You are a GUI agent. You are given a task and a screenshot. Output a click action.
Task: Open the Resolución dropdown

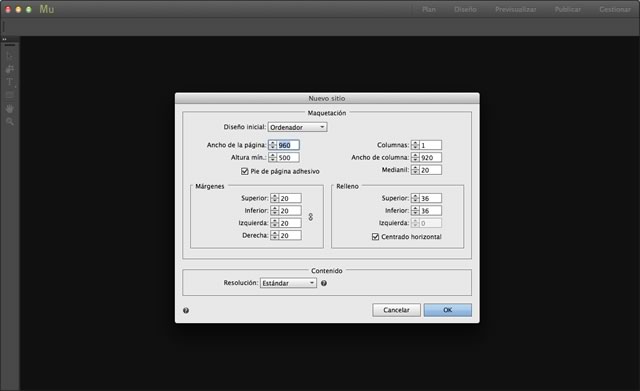pyautogui.click(x=289, y=283)
